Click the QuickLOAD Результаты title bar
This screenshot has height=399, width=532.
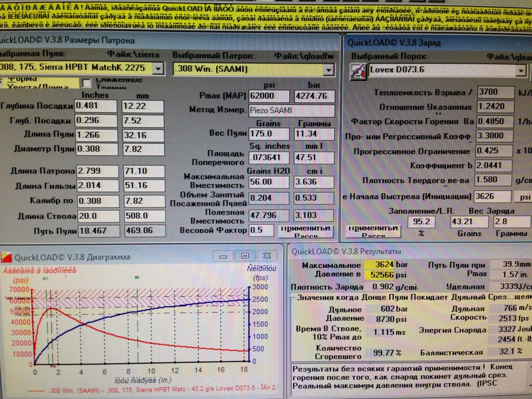pyautogui.click(x=410, y=251)
